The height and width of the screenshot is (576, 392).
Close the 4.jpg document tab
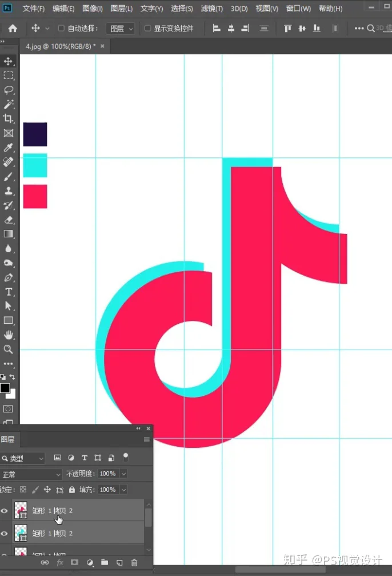[x=102, y=46]
